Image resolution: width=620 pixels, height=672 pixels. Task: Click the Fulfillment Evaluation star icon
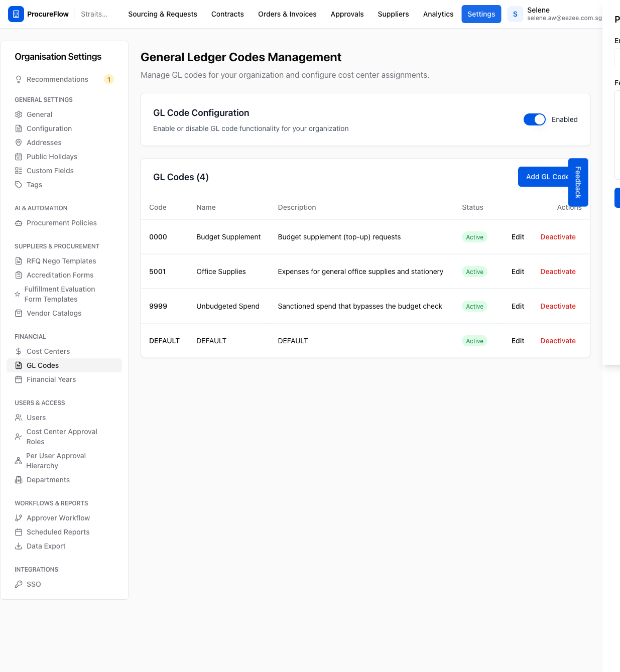[18, 294]
